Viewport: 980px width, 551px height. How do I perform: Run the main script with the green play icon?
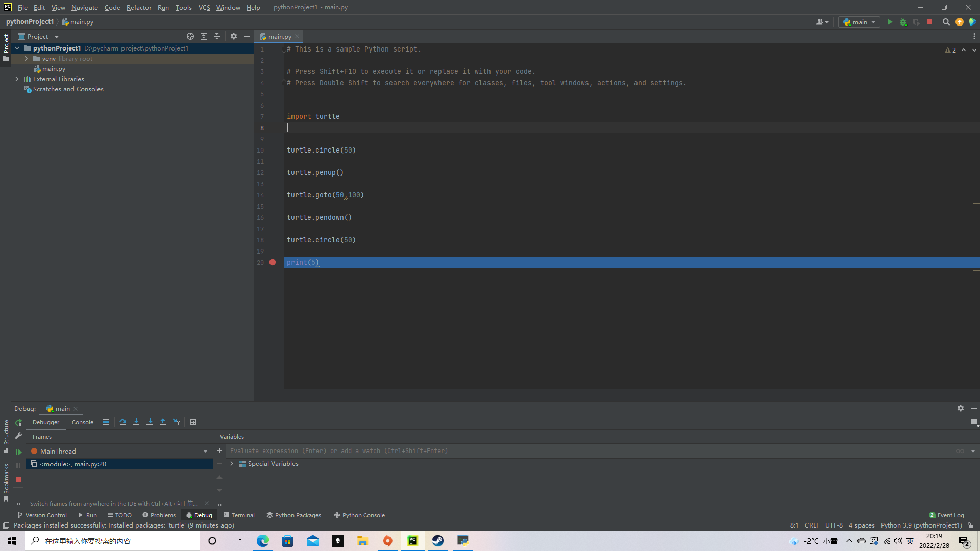point(890,22)
